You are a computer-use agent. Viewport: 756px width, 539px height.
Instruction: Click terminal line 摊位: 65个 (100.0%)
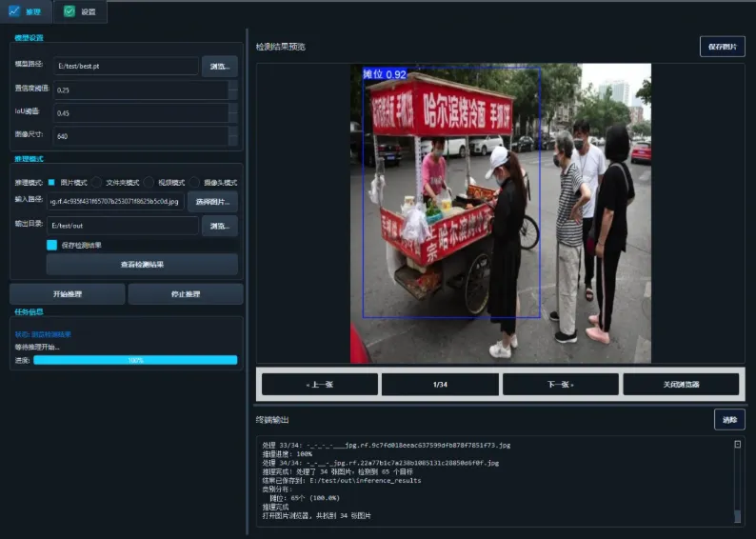(305, 498)
